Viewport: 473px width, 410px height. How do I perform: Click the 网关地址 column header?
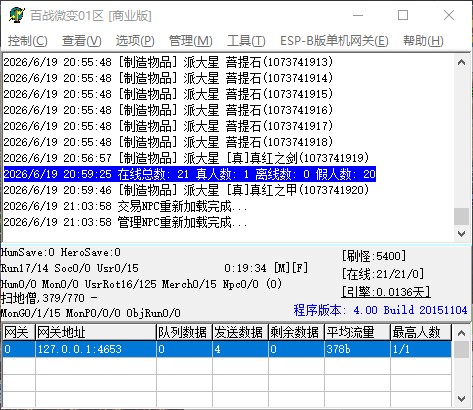[96, 332]
